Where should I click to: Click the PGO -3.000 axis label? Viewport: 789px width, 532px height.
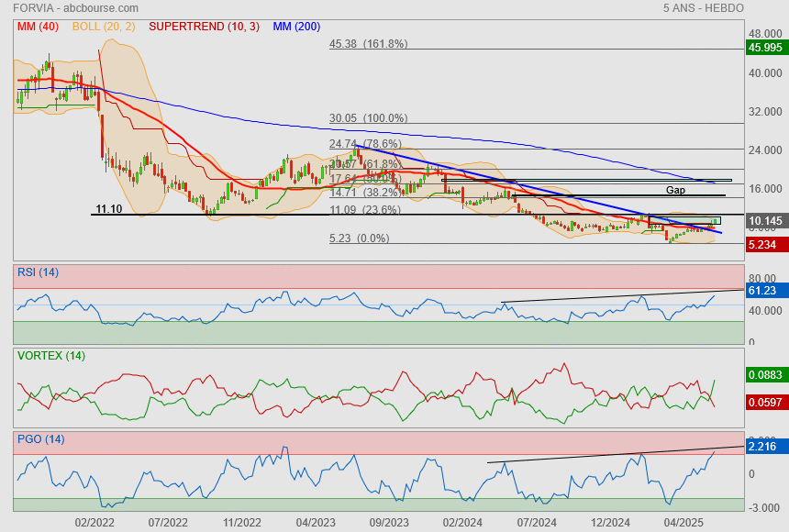pyautogui.click(x=765, y=507)
